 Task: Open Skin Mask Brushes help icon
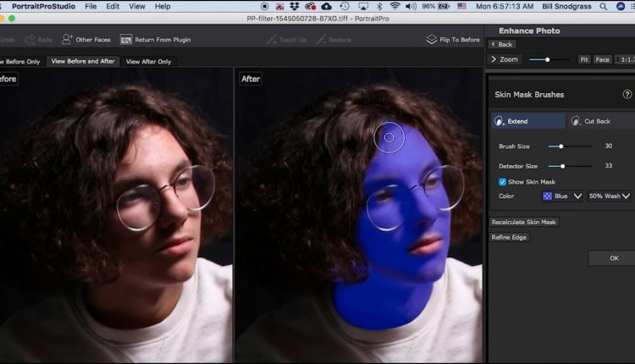pyautogui.click(x=627, y=94)
